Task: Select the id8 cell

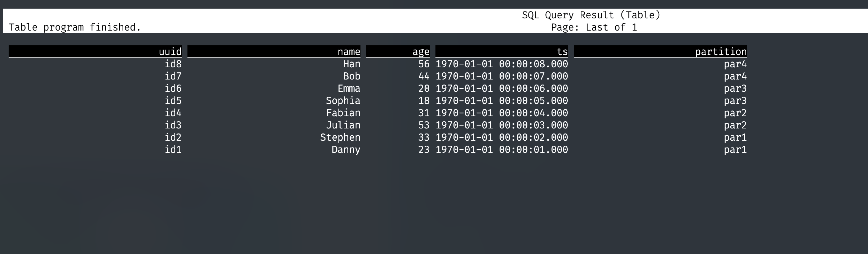Action: 173,64
